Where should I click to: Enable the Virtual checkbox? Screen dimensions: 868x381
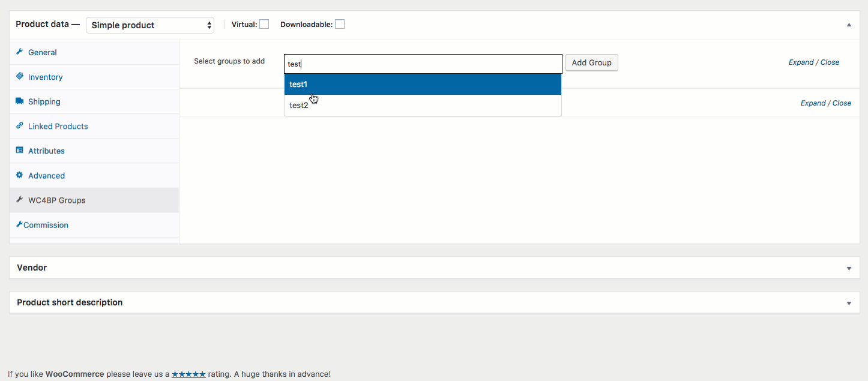264,25
